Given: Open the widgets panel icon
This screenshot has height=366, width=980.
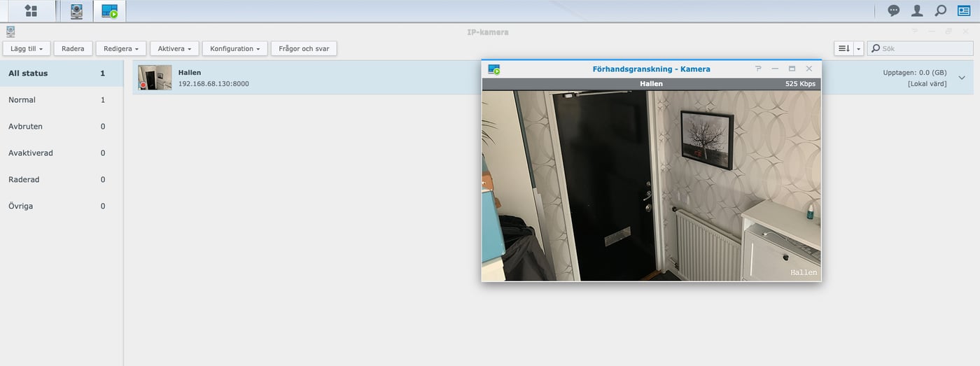Looking at the screenshot, I should [964, 10].
